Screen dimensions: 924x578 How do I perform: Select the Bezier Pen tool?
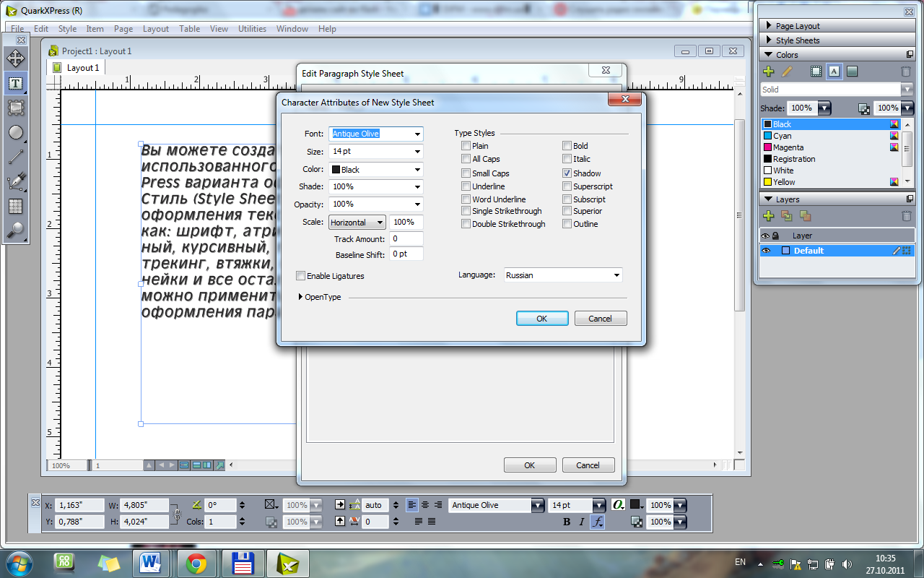(x=15, y=181)
